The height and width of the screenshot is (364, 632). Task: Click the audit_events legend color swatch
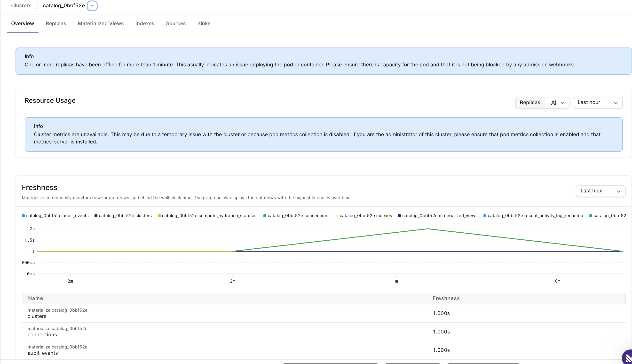click(23, 216)
